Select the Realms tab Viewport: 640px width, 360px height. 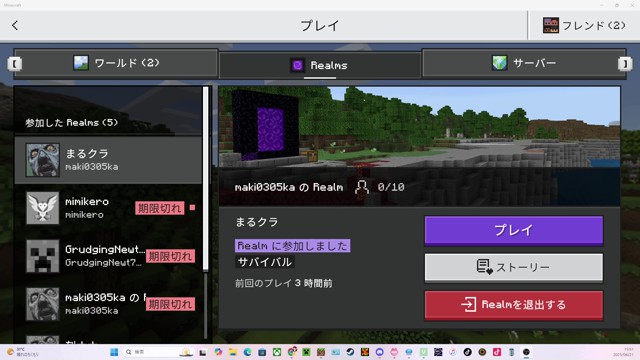pos(320,65)
